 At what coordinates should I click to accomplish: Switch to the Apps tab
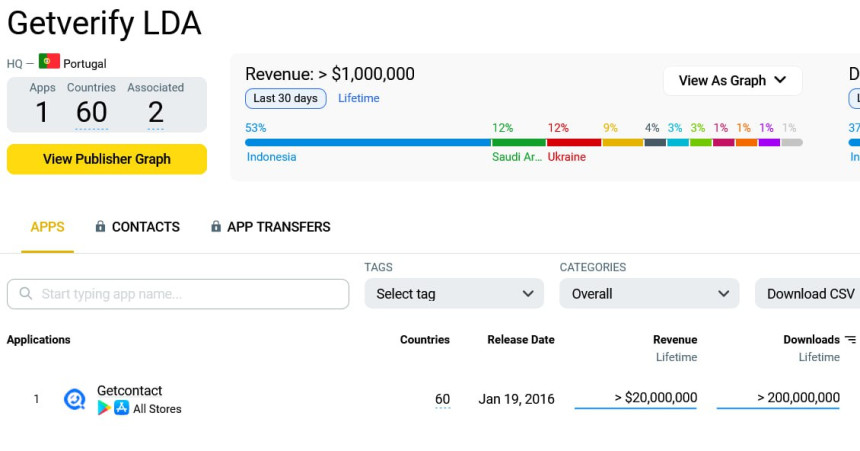[47, 227]
